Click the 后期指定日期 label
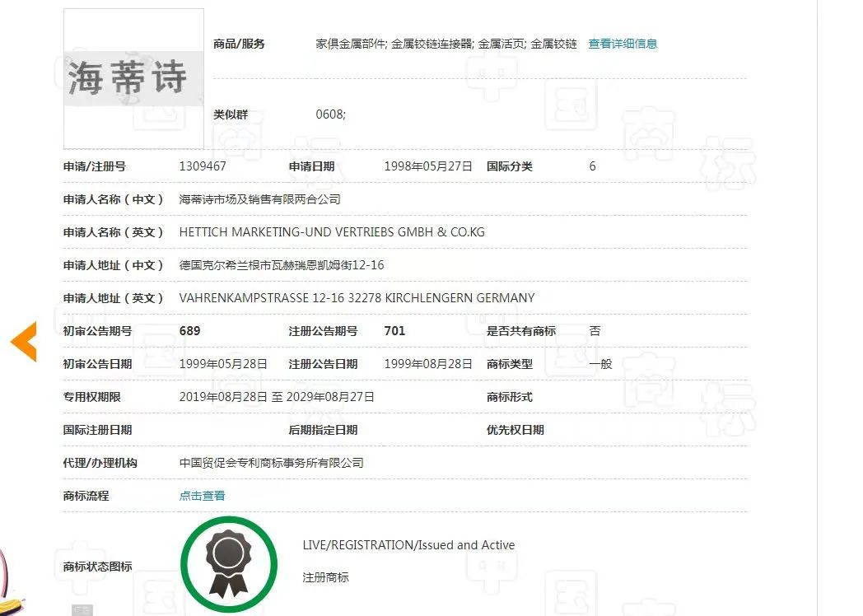The height and width of the screenshot is (616, 863). (x=323, y=430)
